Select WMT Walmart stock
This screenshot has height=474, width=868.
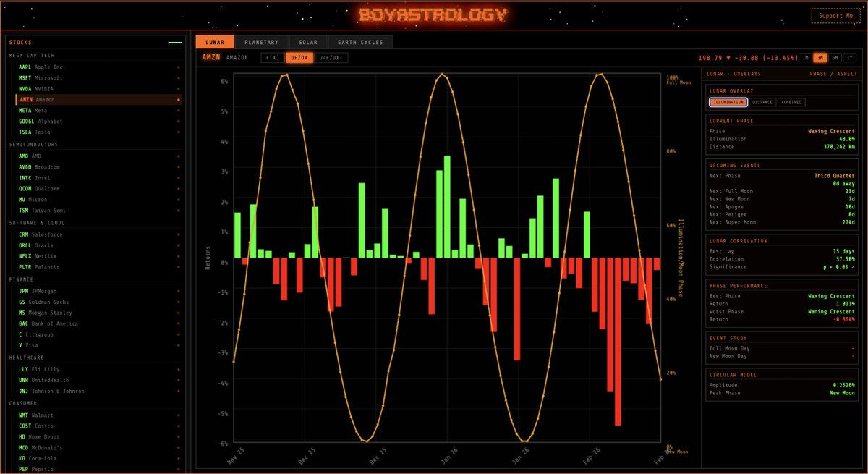98,415
